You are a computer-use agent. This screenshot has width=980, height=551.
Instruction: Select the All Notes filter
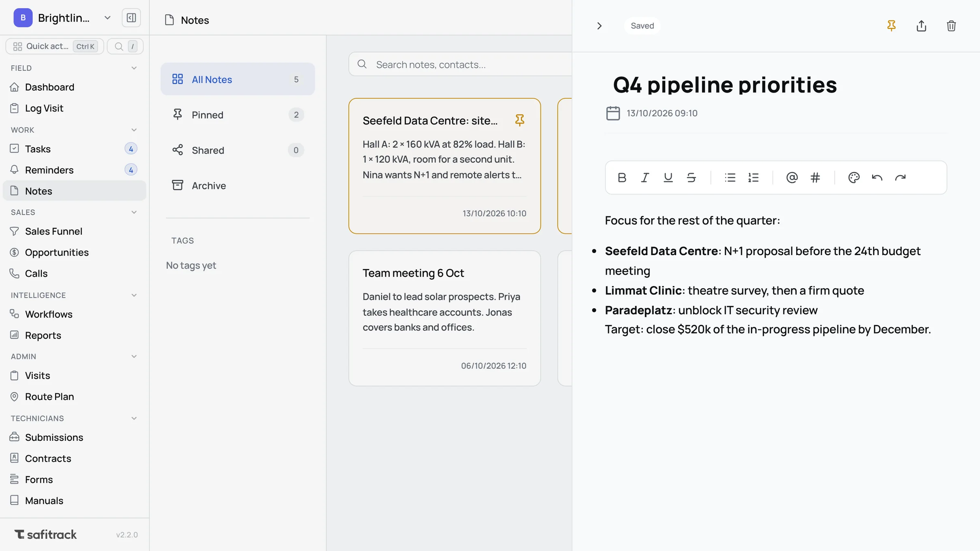(238, 79)
